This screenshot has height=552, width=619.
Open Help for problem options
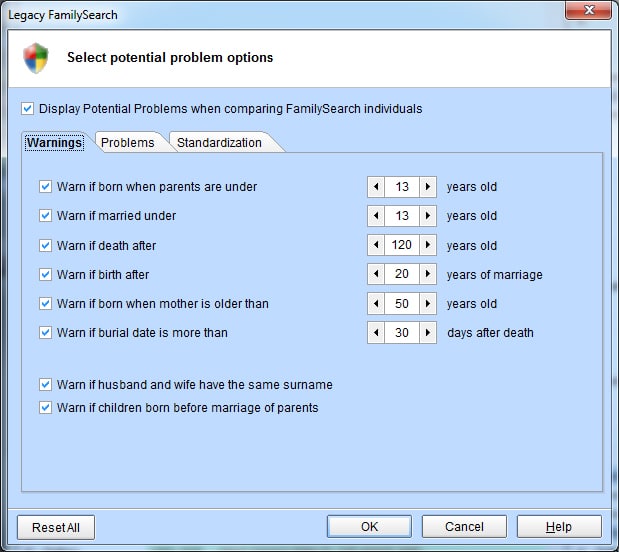559,526
